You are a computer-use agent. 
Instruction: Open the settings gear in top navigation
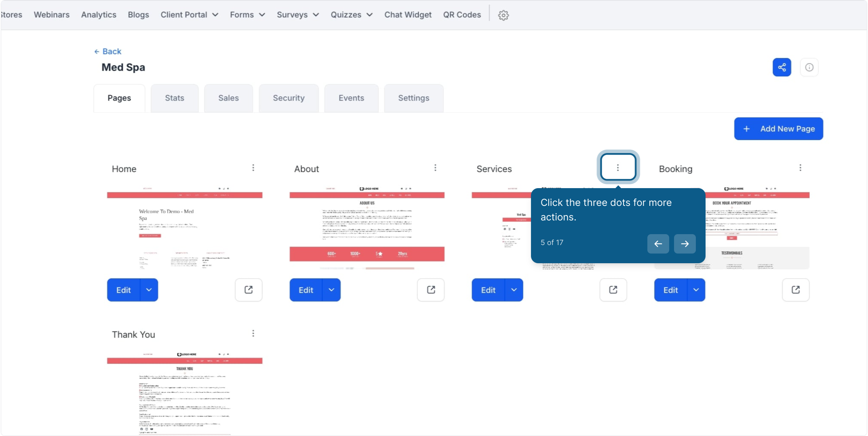point(503,15)
